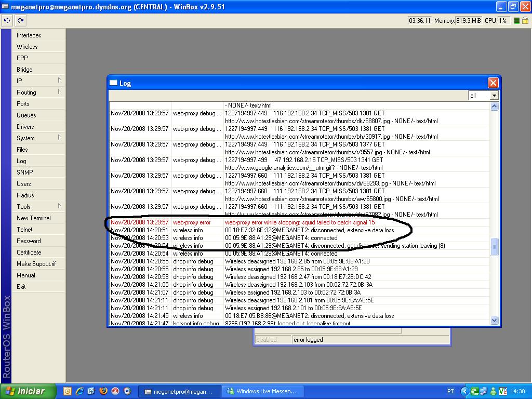Open the Outlook quick launch icon
Image resolution: width=532 pixels, height=399 pixels.
tap(68, 391)
